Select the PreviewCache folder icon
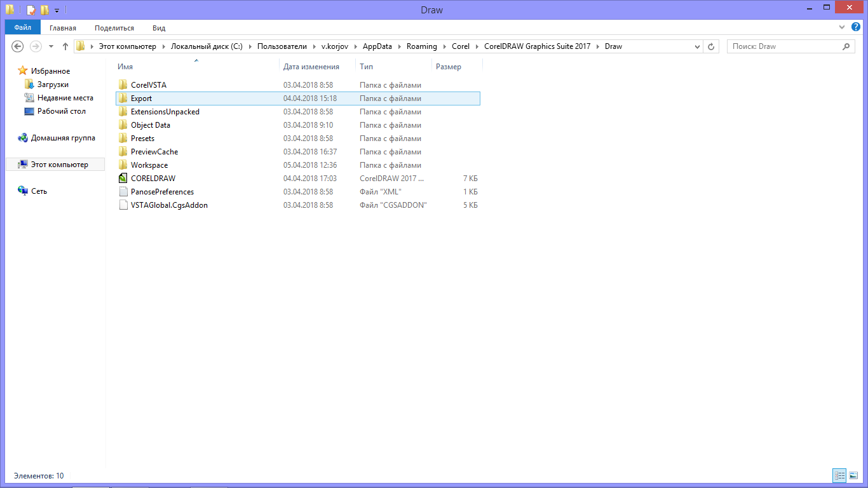Image resolution: width=868 pixels, height=488 pixels. point(123,151)
